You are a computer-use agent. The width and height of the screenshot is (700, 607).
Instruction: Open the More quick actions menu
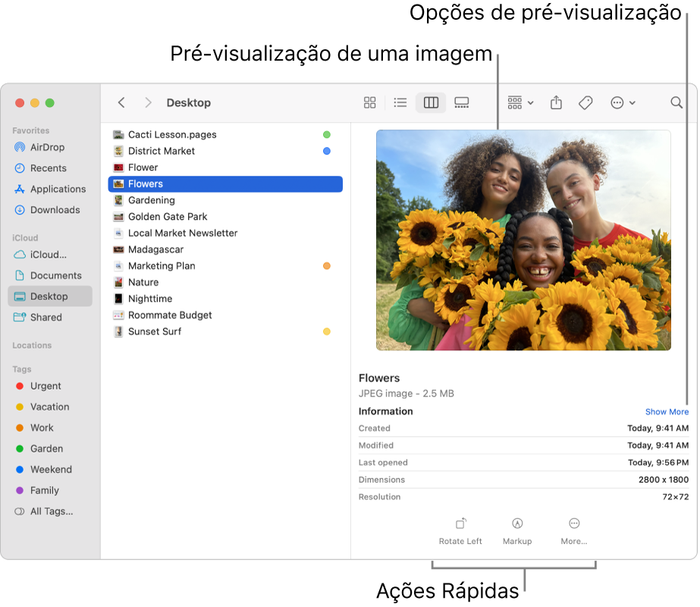[x=574, y=529]
